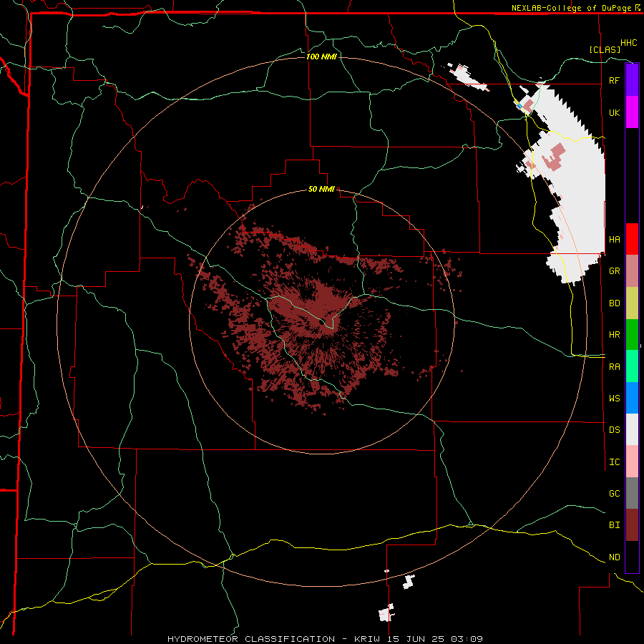
Task: Click the BD legend label
Action: [x=614, y=303]
